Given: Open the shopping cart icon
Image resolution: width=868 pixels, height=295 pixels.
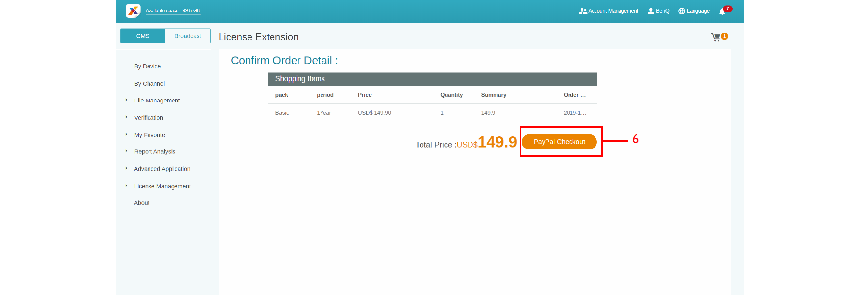Looking at the screenshot, I should point(716,37).
